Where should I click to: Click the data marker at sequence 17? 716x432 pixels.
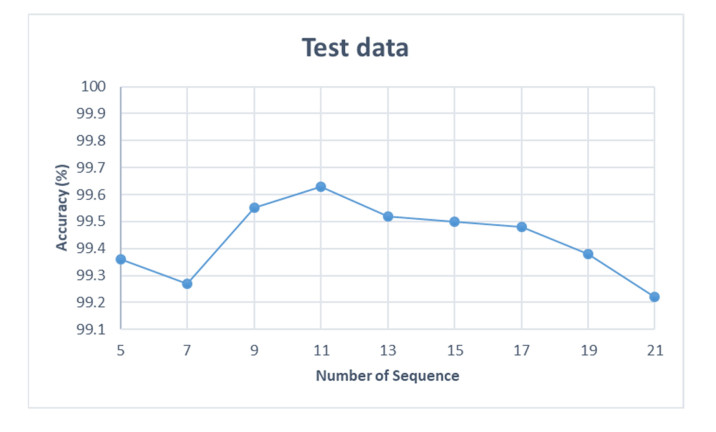click(521, 227)
